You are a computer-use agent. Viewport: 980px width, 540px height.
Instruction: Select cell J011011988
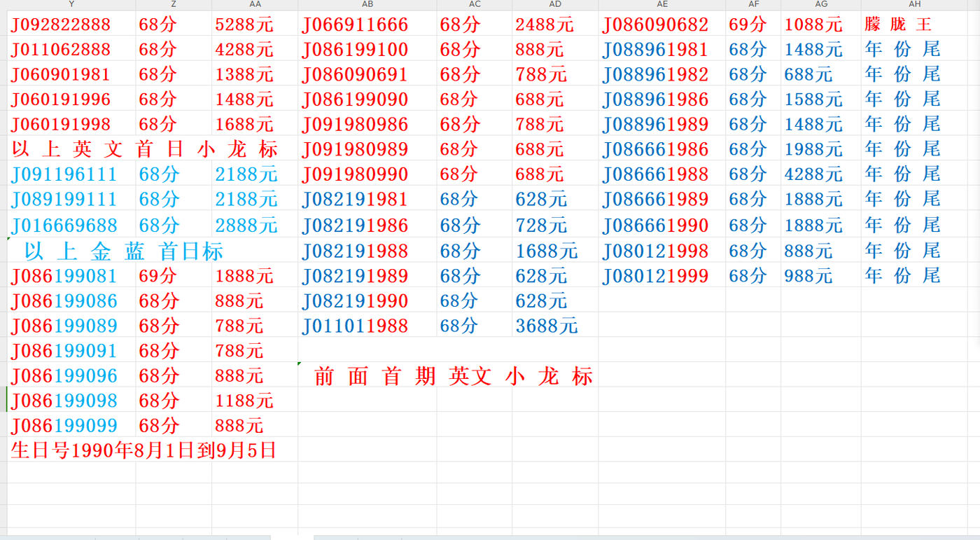355,326
